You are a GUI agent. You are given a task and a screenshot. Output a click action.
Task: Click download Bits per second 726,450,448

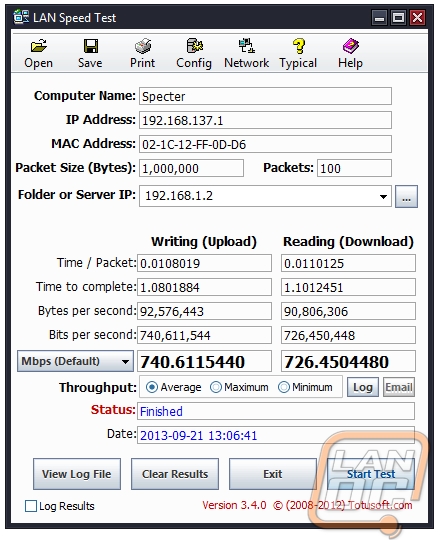pyautogui.click(x=348, y=335)
